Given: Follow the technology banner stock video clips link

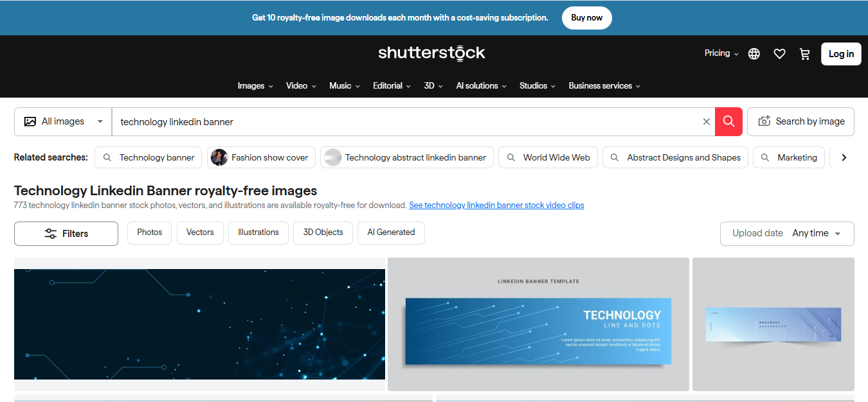Looking at the screenshot, I should click(496, 205).
